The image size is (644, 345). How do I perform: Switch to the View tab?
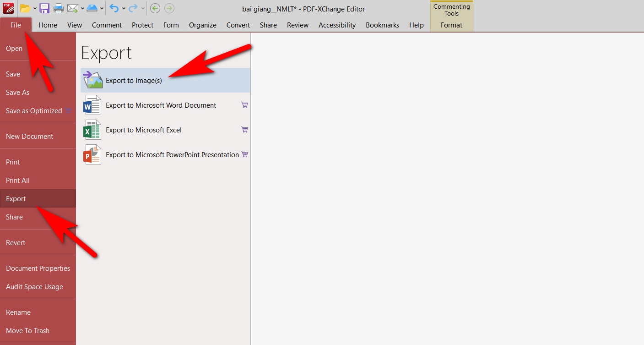coord(75,25)
